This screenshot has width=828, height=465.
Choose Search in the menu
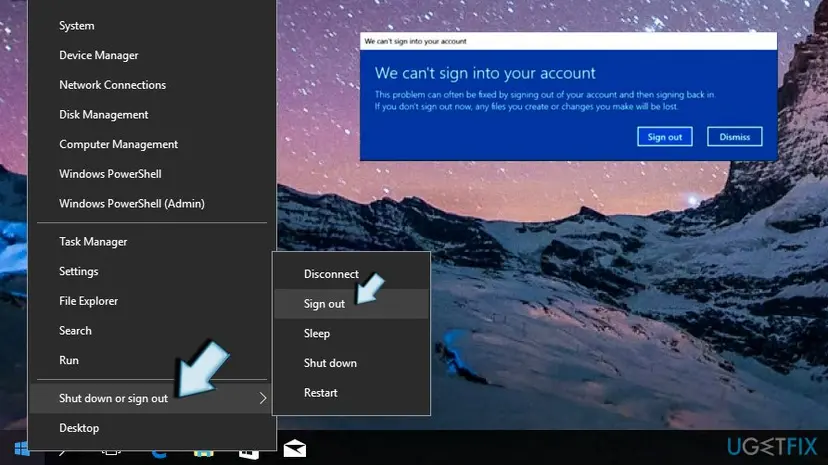click(x=152, y=330)
